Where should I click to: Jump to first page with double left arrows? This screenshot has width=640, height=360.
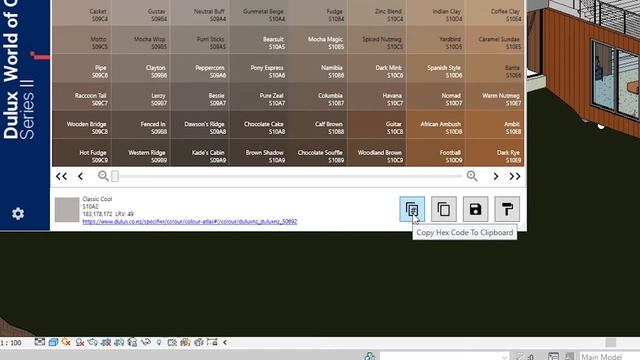point(61,176)
